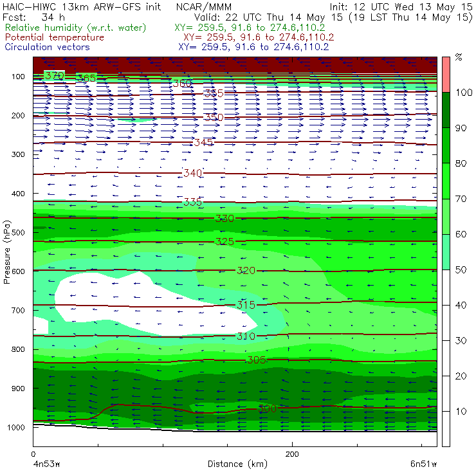Screen dimensions: 476x476
Task: Click the 50 label on the colorbar
Action: point(461,270)
